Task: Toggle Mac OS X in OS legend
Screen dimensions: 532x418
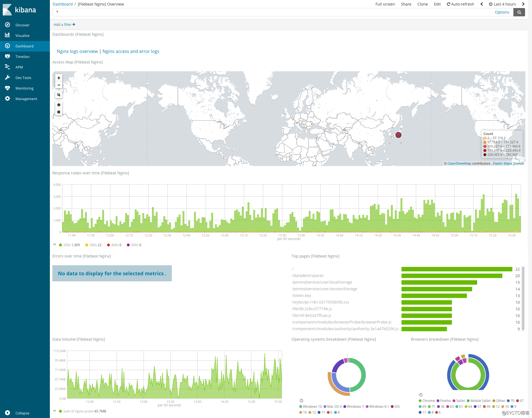Action: coord(332,407)
